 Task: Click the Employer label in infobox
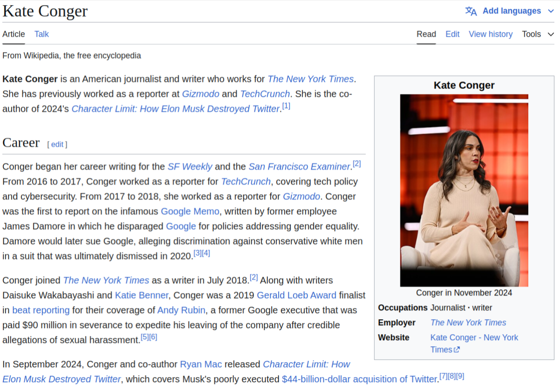[397, 322]
